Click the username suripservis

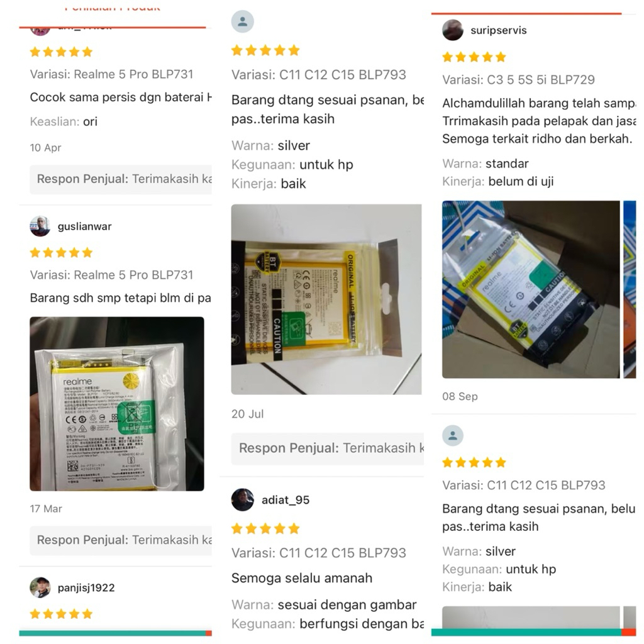click(499, 30)
